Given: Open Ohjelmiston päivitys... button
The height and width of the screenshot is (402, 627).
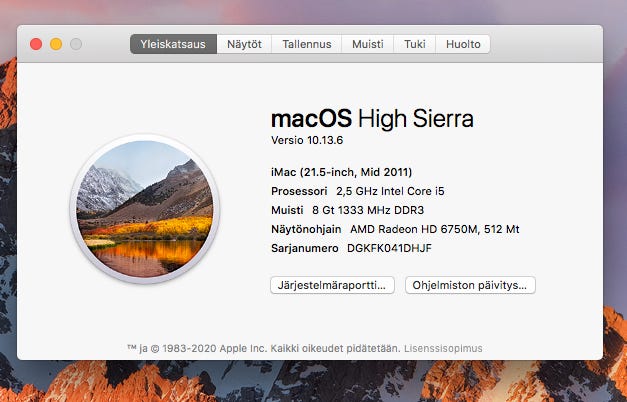Looking at the screenshot, I should click(470, 285).
